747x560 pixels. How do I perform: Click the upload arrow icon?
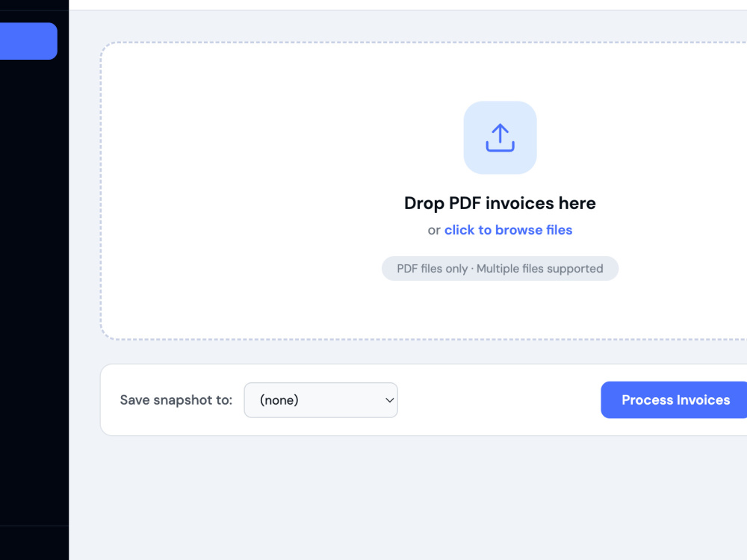(500, 137)
